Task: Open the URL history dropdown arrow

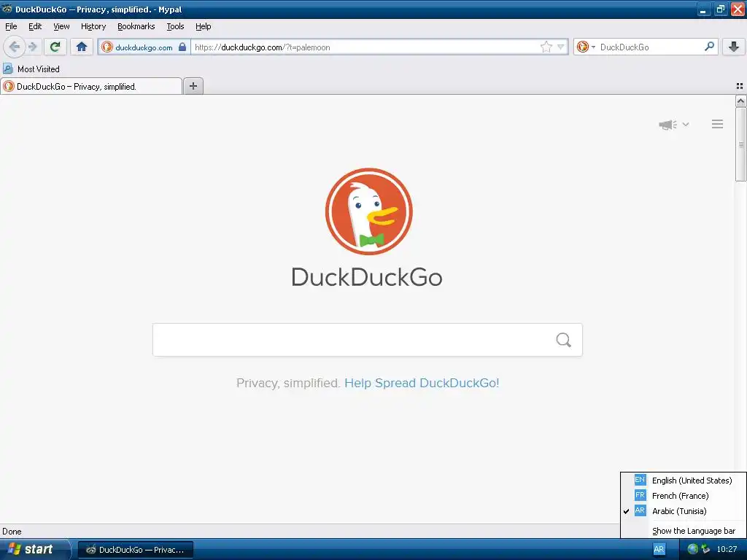Action: (x=561, y=47)
